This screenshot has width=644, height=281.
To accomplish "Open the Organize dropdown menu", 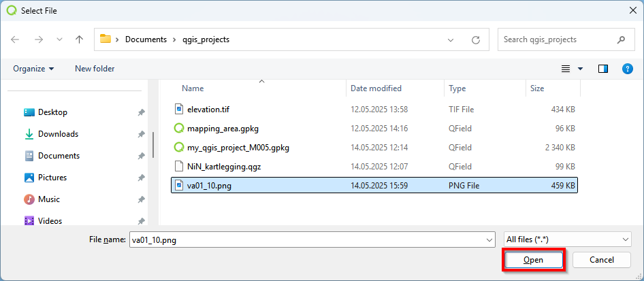I will point(33,69).
